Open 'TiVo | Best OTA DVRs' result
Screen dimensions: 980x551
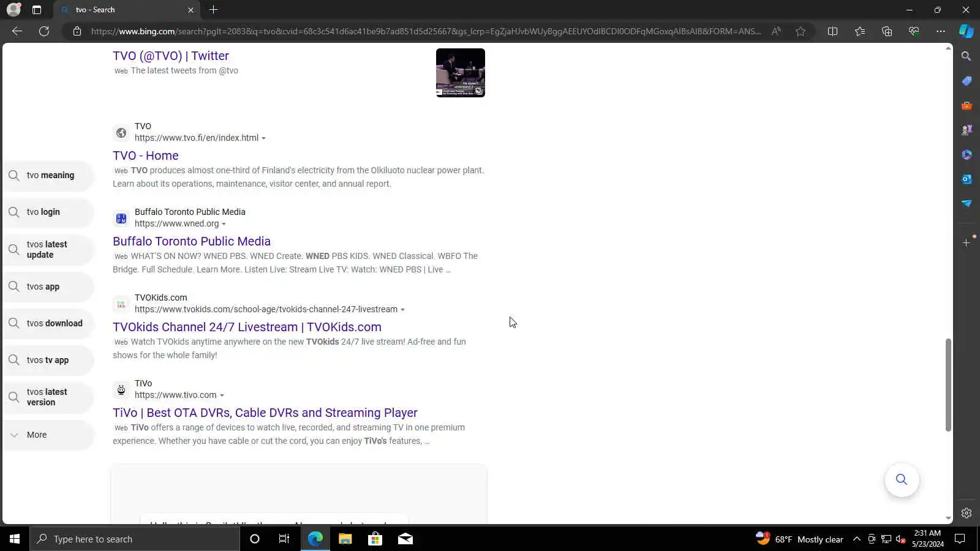(x=265, y=413)
